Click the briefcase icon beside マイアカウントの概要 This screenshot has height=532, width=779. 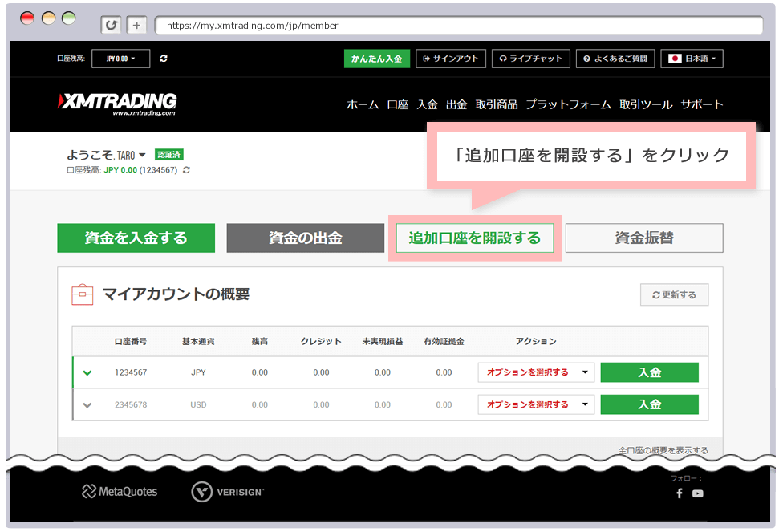click(x=83, y=294)
